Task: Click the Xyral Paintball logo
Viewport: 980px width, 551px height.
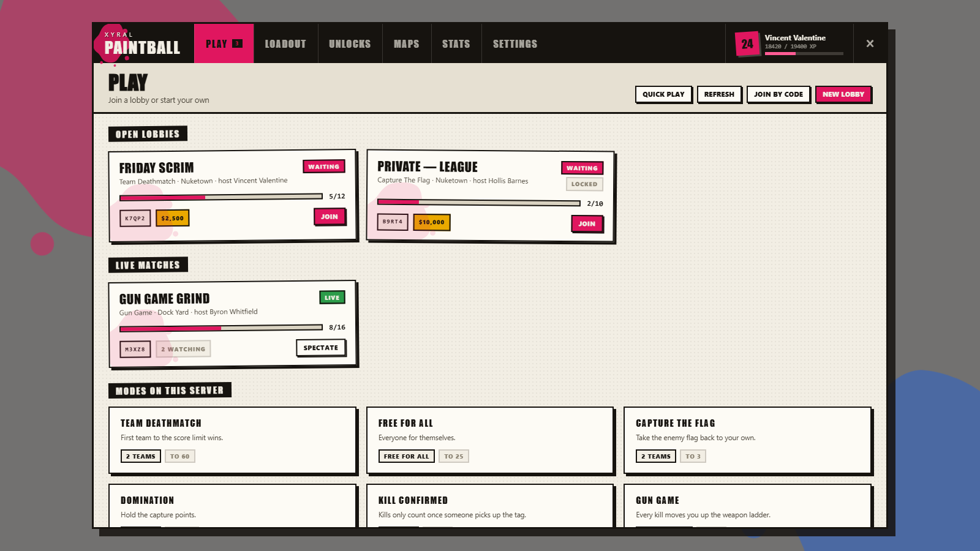Action: tap(142, 43)
